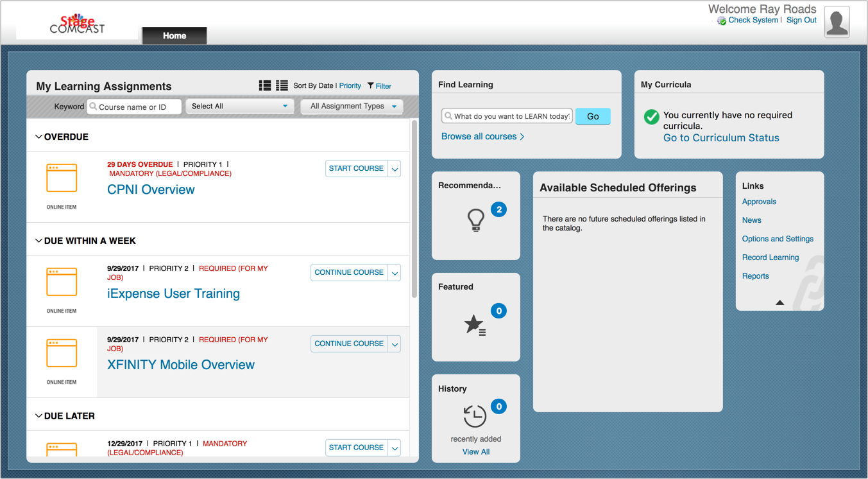
Task: Open Go to Curriculum Status link
Action: [x=721, y=138]
